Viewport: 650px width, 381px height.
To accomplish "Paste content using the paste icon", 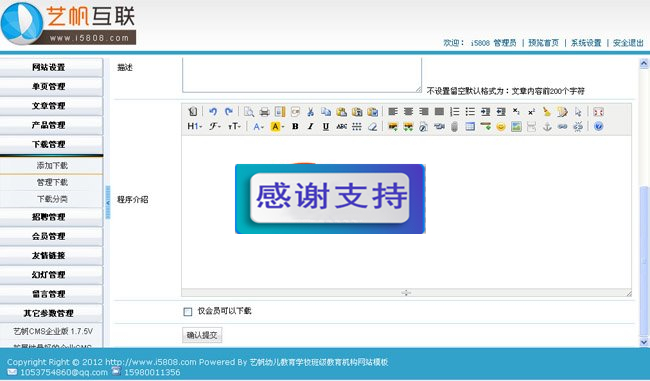I will (342, 112).
